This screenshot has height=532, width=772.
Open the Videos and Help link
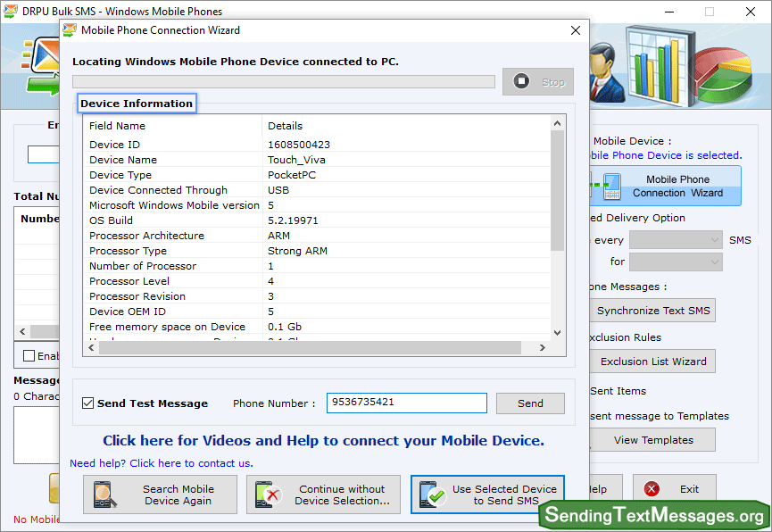[323, 440]
